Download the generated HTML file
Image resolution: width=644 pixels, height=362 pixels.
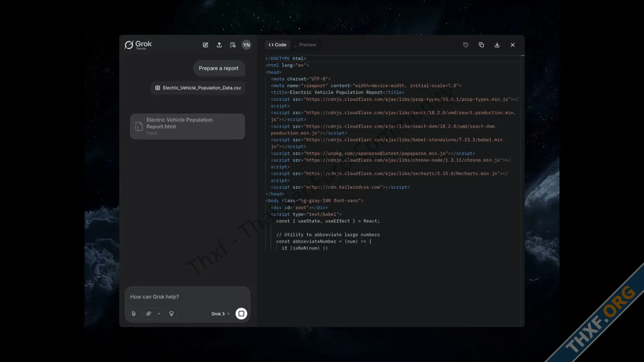[x=497, y=45]
